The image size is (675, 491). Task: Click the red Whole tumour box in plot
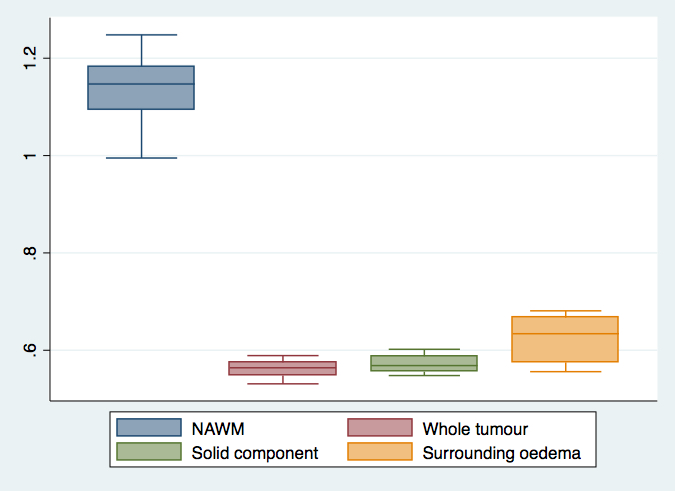click(283, 368)
